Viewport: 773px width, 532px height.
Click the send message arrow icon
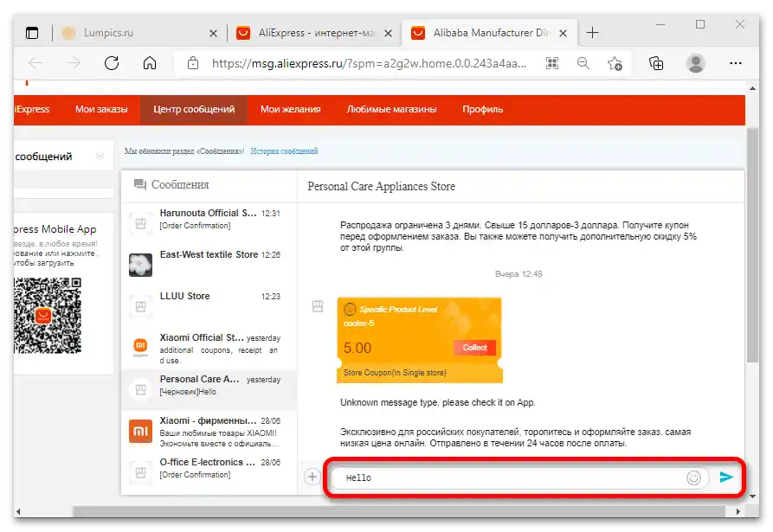(726, 477)
